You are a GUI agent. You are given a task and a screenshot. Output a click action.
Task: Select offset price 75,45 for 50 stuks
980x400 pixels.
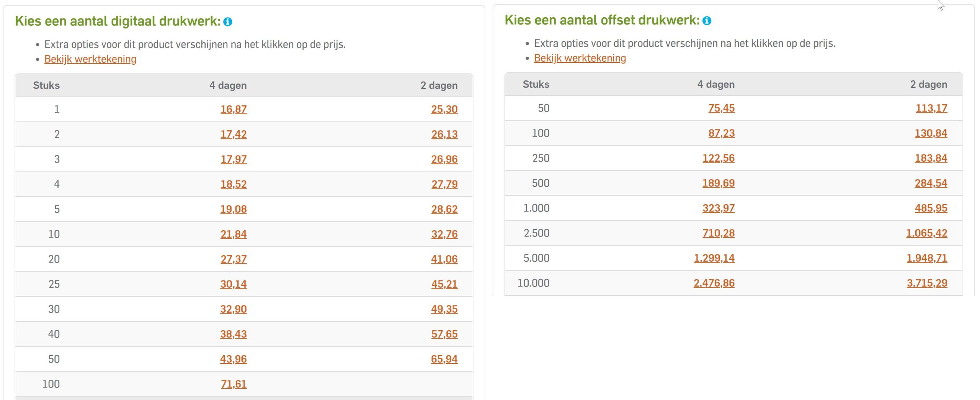click(x=721, y=108)
